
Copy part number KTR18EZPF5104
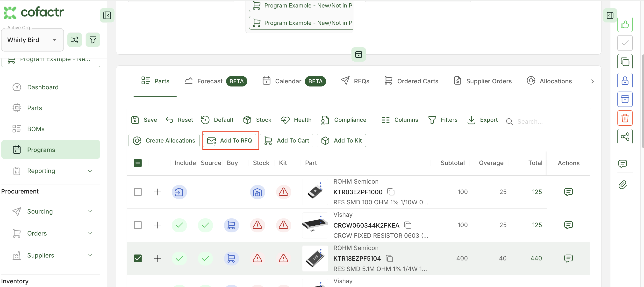point(389,258)
